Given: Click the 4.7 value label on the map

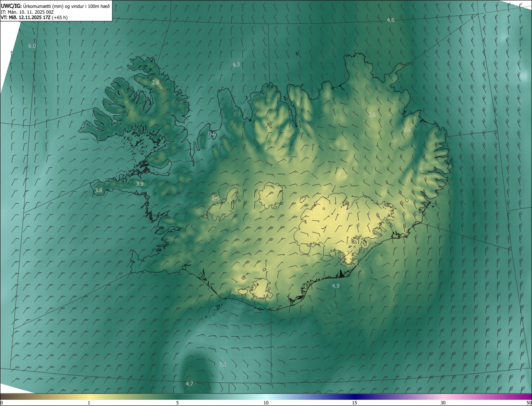Looking at the screenshot, I should pos(190,384).
